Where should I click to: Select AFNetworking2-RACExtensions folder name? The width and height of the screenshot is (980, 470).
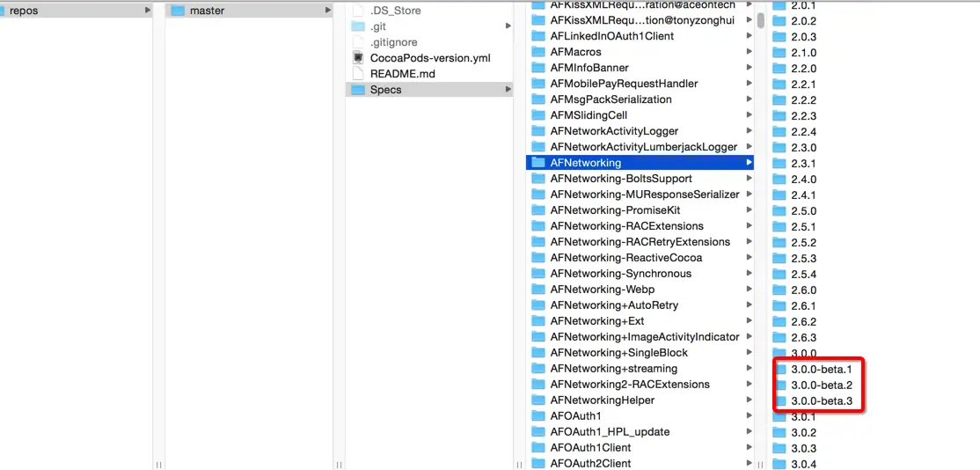coord(630,385)
